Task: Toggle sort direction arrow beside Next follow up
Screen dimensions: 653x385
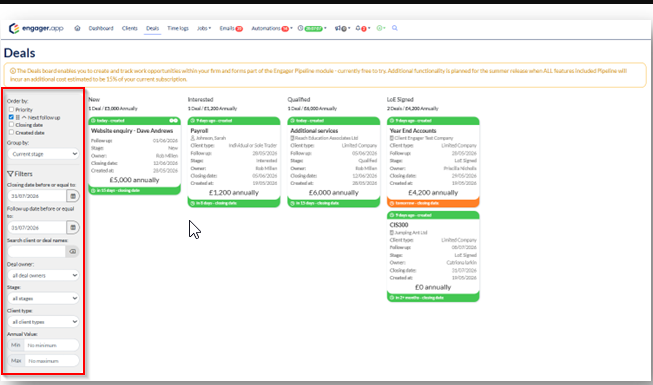Action: (24, 118)
